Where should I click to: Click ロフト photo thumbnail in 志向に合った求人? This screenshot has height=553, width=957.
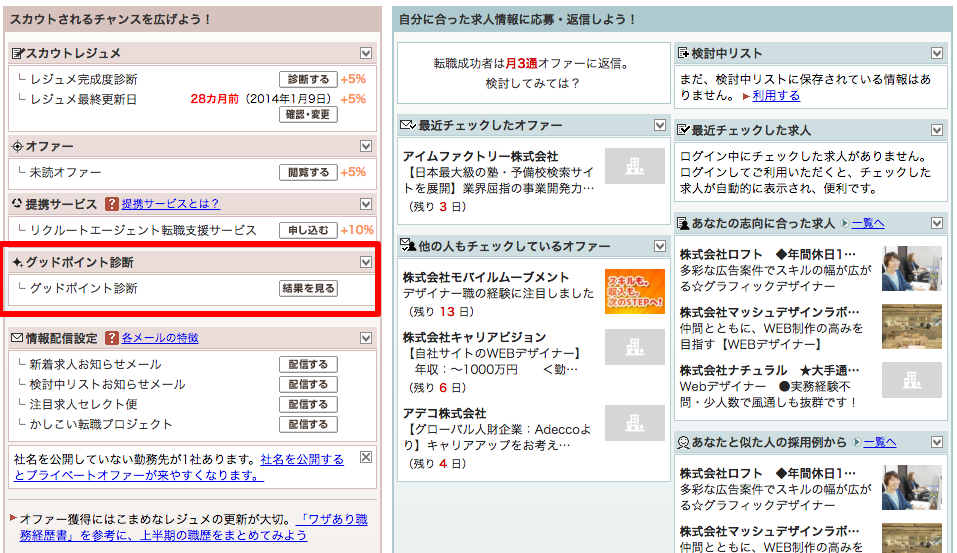click(912, 269)
